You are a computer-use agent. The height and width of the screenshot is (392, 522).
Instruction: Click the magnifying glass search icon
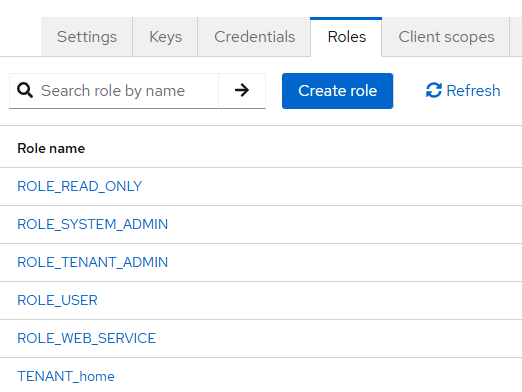tap(25, 90)
